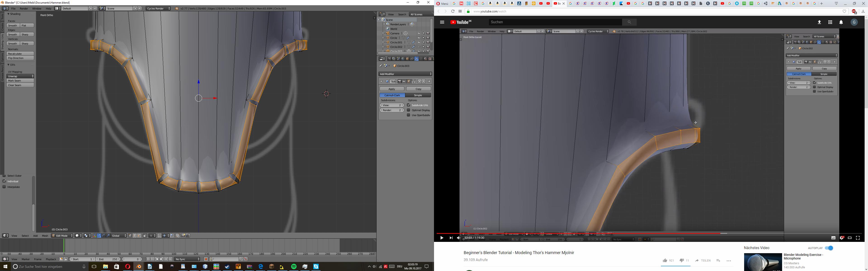Screen dimensions: 868x271
Task: Collapse the Shading panel
Action: tap(9, 14)
